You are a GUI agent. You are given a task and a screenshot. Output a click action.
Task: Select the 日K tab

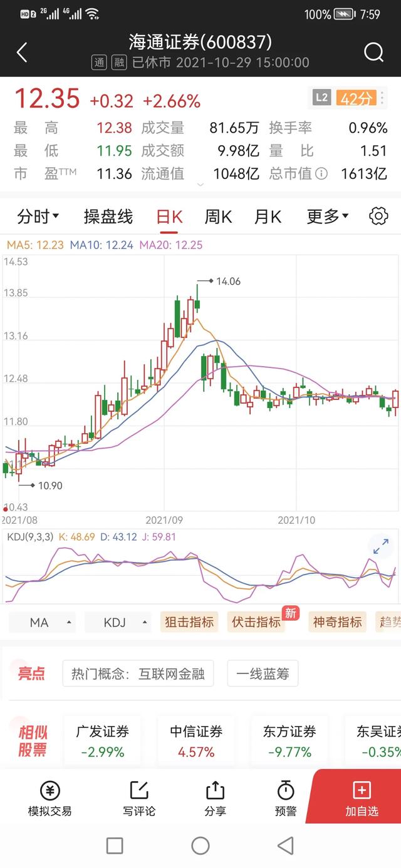click(x=169, y=217)
